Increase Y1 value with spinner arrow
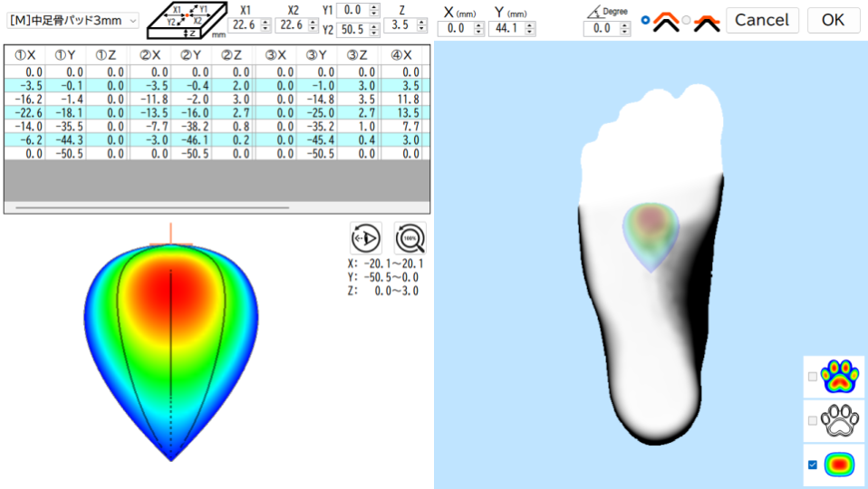868x489 pixels. pyautogui.click(x=374, y=6)
